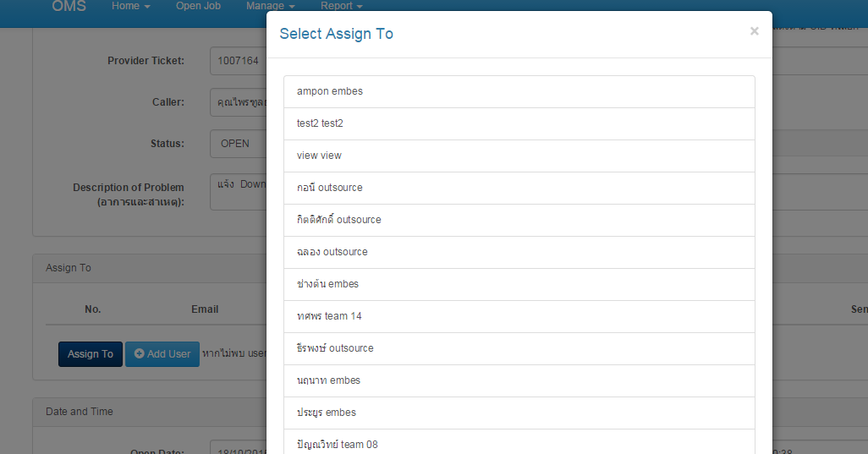Select ทศพร team 14 entry
The width and height of the screenshot is (868, 454).
(x=519, y=316)
